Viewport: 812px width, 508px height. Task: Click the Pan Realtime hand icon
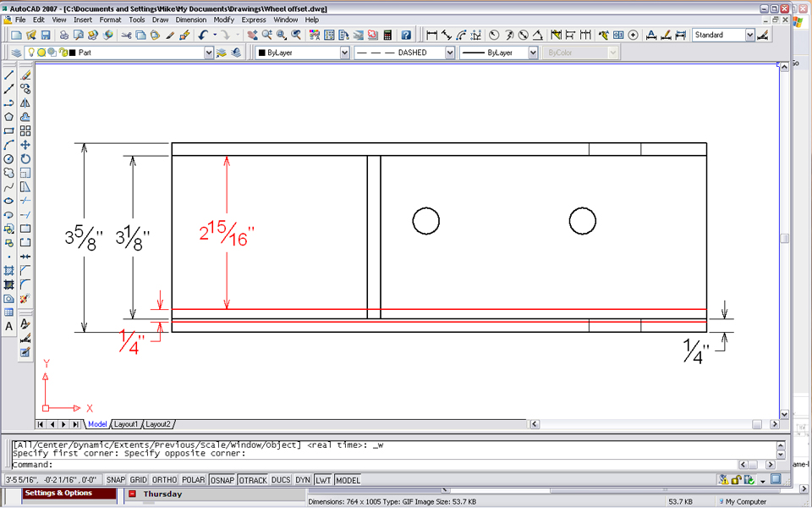252,35
